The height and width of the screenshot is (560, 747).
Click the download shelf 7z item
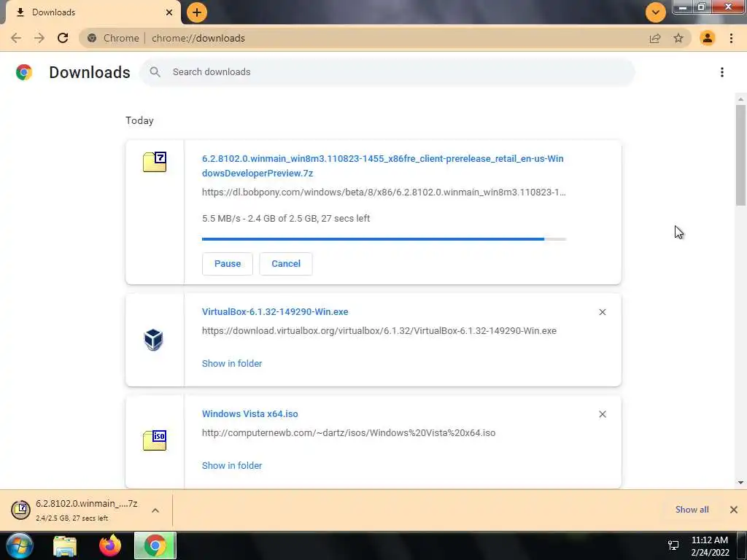point(75,510)
